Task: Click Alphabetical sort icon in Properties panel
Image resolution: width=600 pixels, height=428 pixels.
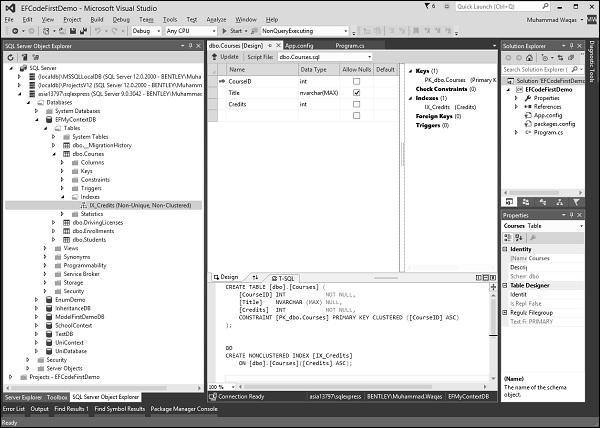Action: [x=518, y=237]
